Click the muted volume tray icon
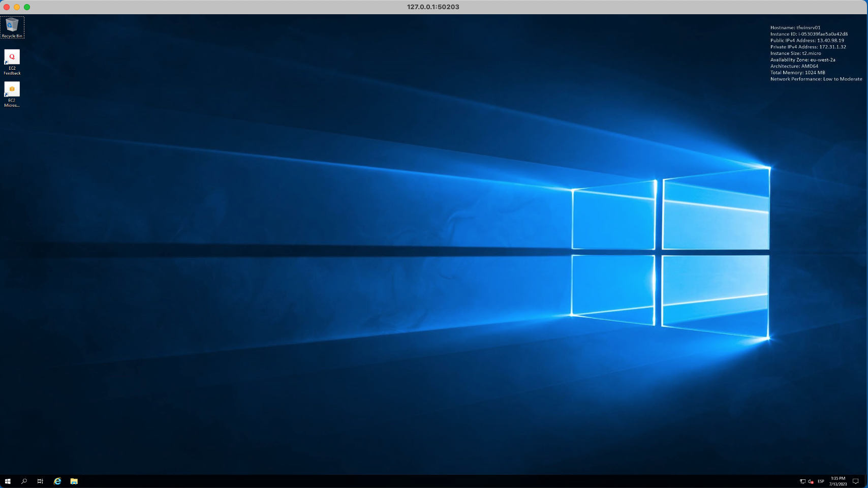The height and width of the screenshot is (488, 868). pos(811,481)
